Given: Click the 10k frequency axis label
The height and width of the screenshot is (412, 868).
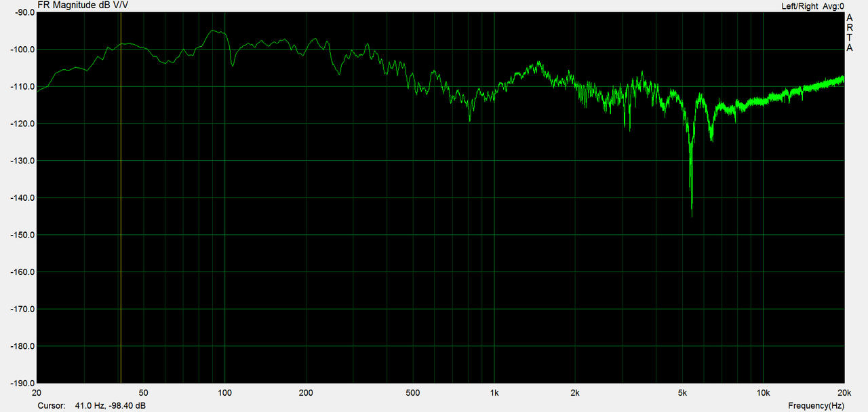Looking at the screenshot, I should (764, 393).
